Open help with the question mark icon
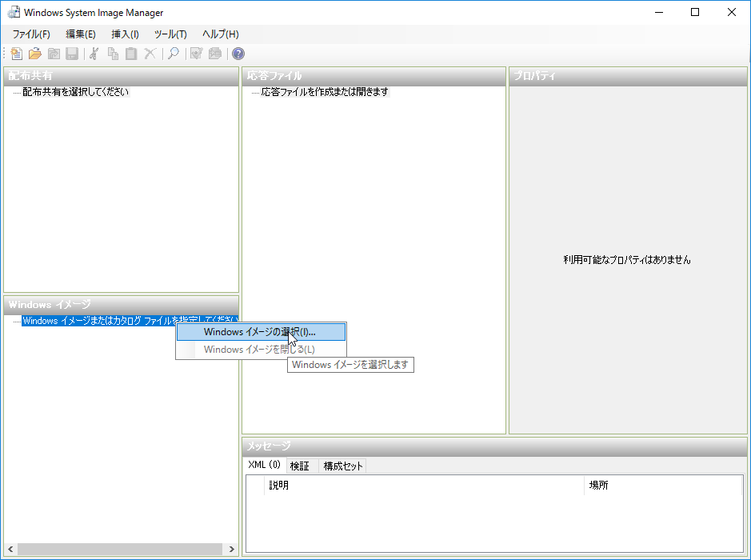The height and width of the screenshot is (560, 751). click(x=238, y=54)
